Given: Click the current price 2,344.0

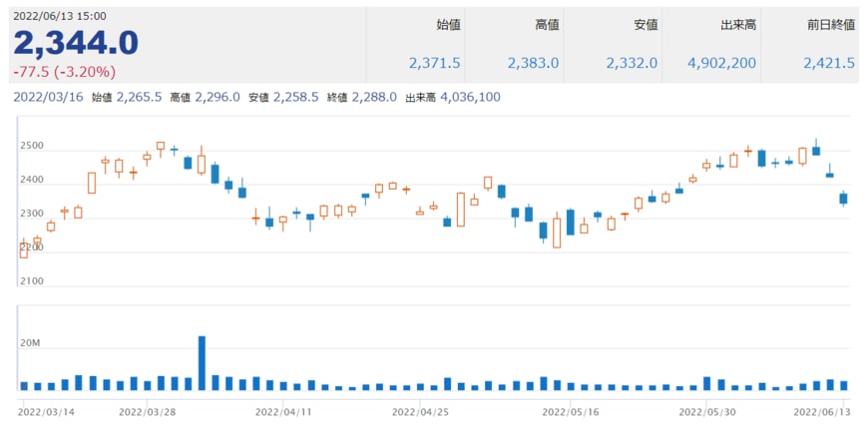Looking at the screenshot, I should pyautogui.click(x=76, y=43).
